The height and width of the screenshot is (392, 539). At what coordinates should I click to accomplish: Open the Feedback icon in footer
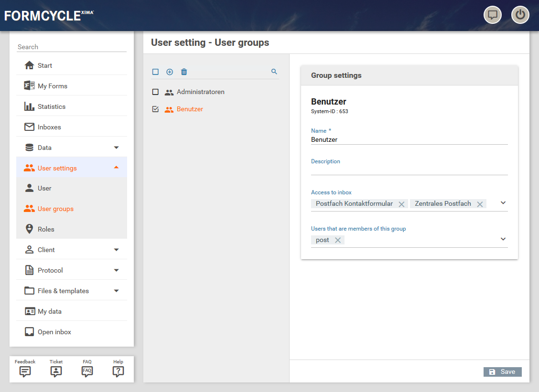pyautogui.click(x=25, y=371)
